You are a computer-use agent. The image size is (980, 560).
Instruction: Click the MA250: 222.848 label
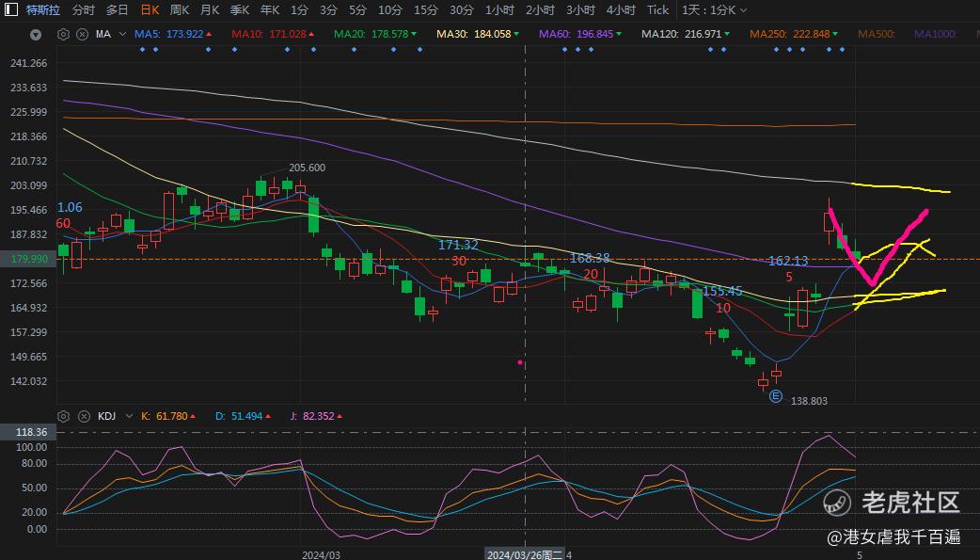(x=794, y=35)
